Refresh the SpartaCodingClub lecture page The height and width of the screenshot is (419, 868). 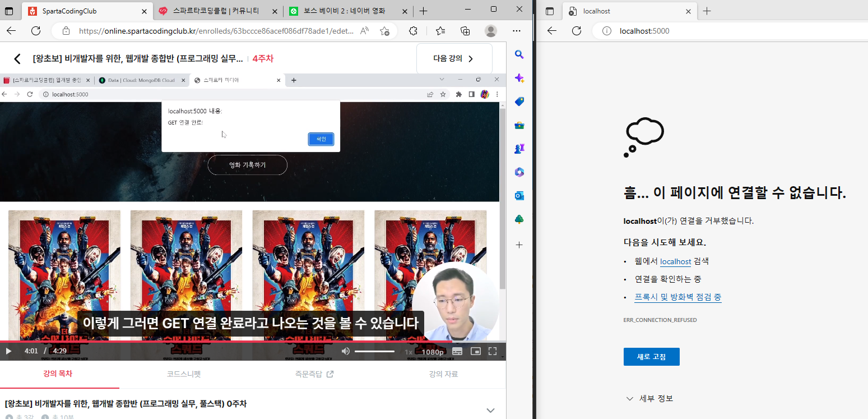point(36,31)
